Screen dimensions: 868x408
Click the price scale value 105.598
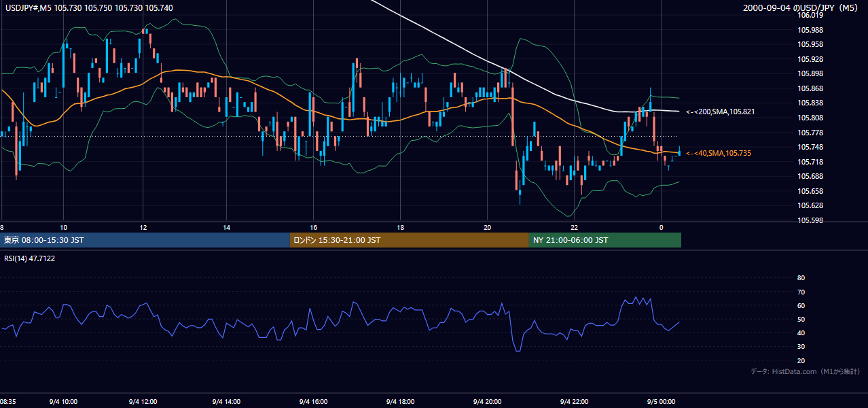[x=810, y=220]
